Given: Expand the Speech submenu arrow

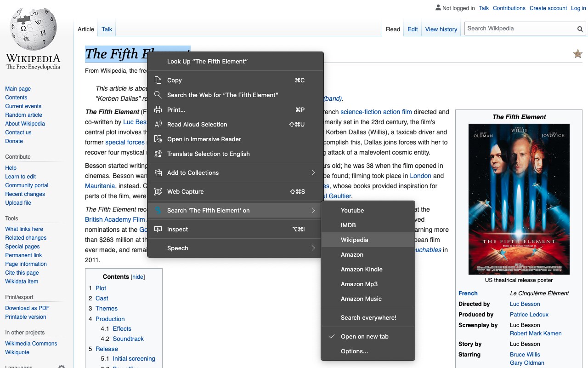Looking at the screenshot, I should pos(313,248).
